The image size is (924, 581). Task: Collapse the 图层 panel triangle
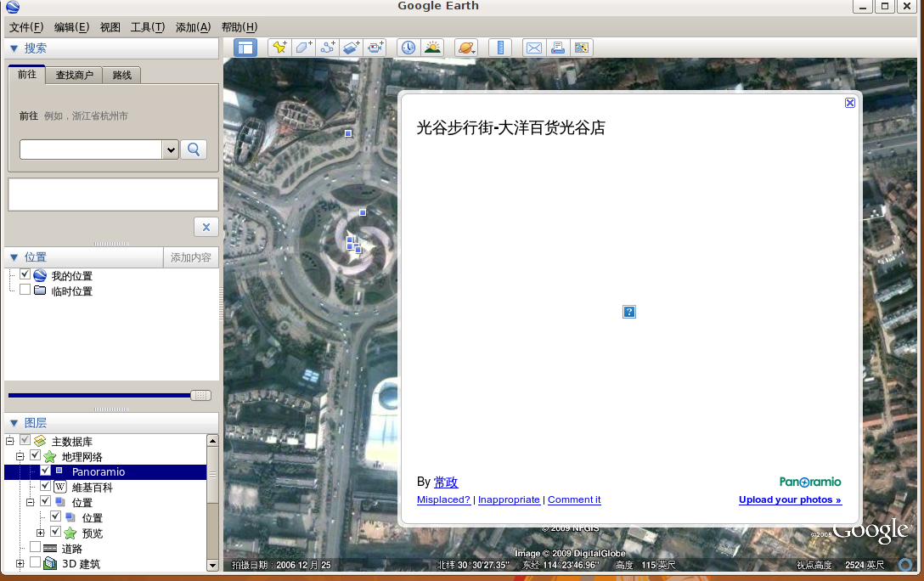[x=14, y=423]
